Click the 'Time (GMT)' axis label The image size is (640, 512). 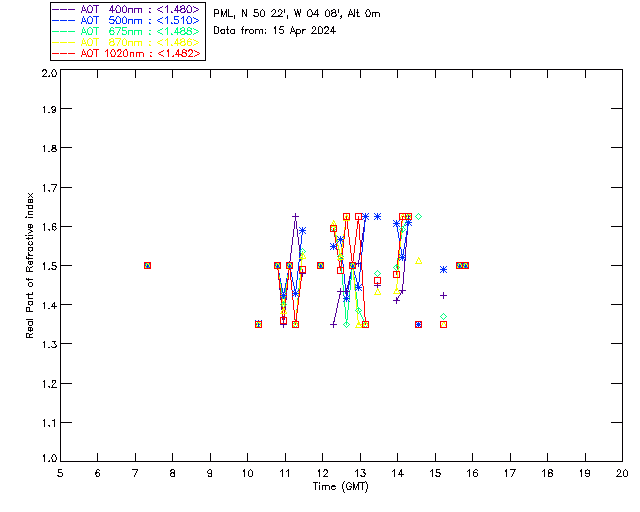pyautogui.click(x=340, y=487)
